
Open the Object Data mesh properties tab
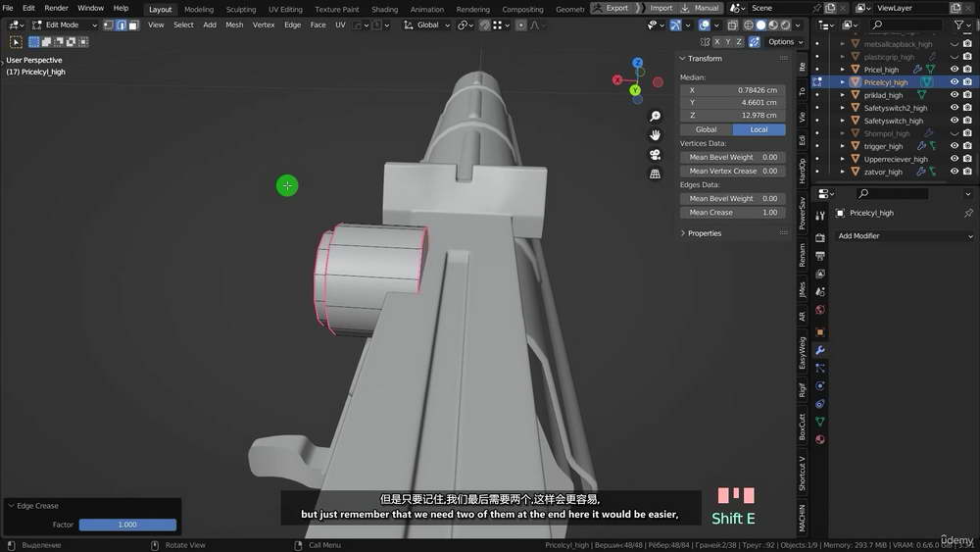tap(820, 422)
